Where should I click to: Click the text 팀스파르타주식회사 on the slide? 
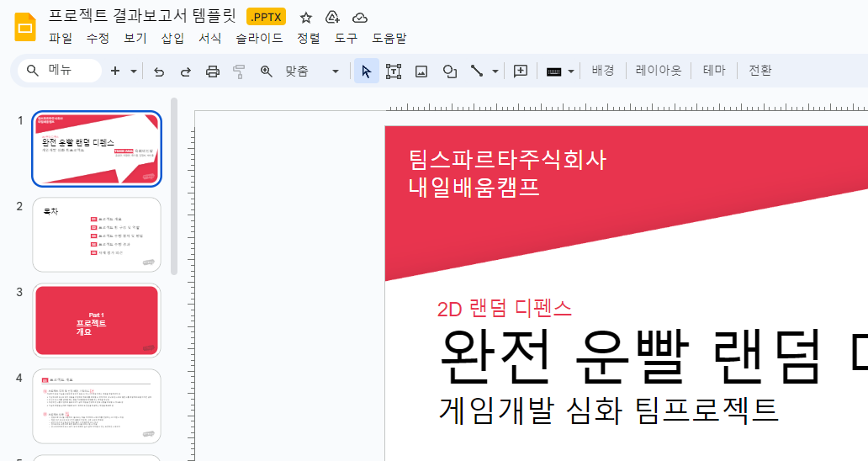click(x=508, y=159)
